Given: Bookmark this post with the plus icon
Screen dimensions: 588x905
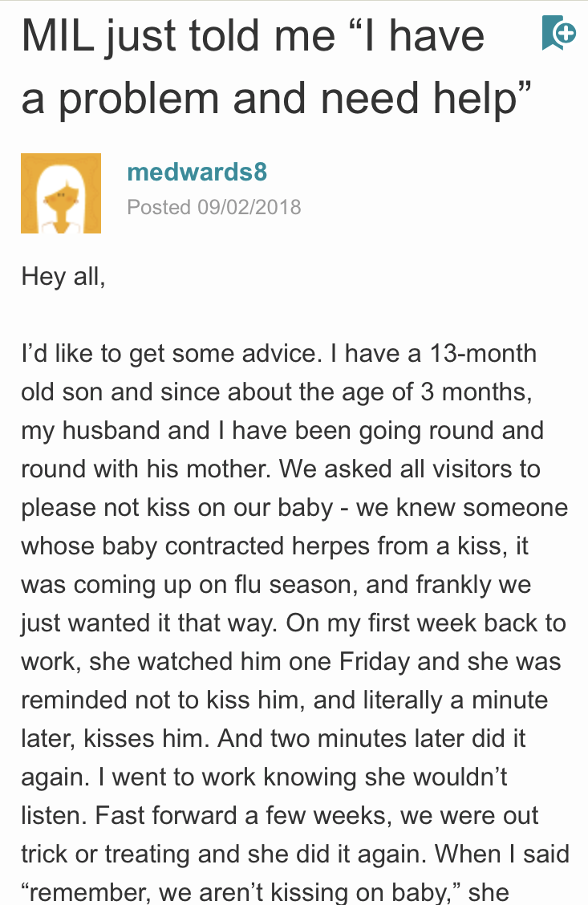Looking at the screenshot, I should (558, 32).
